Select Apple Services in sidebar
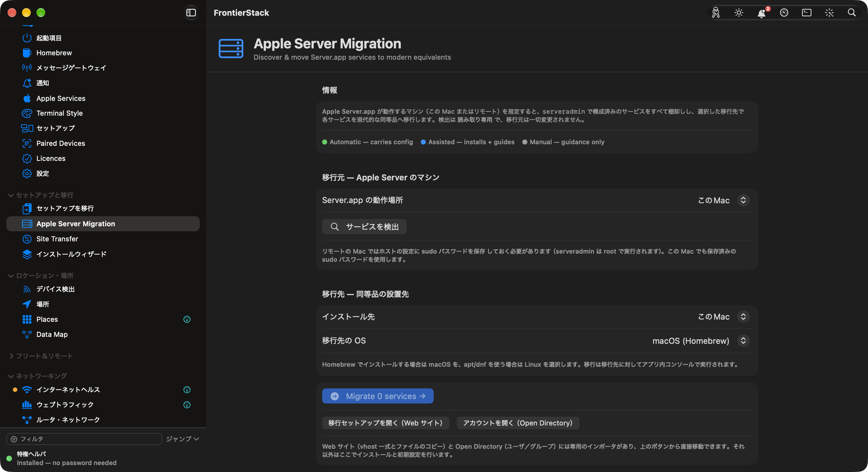The width and height of the screenshot is (868, 472). click(x=103, y=98)
